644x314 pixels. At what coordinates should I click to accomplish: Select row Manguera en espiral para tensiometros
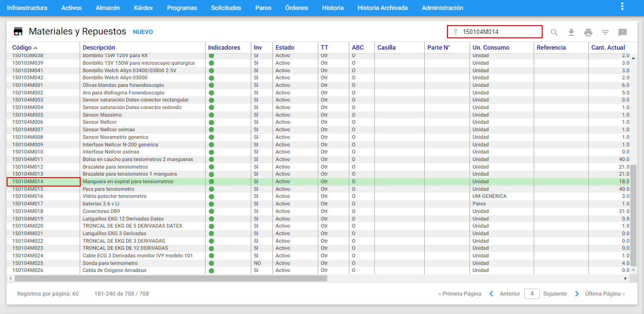[x=319, y=182]
